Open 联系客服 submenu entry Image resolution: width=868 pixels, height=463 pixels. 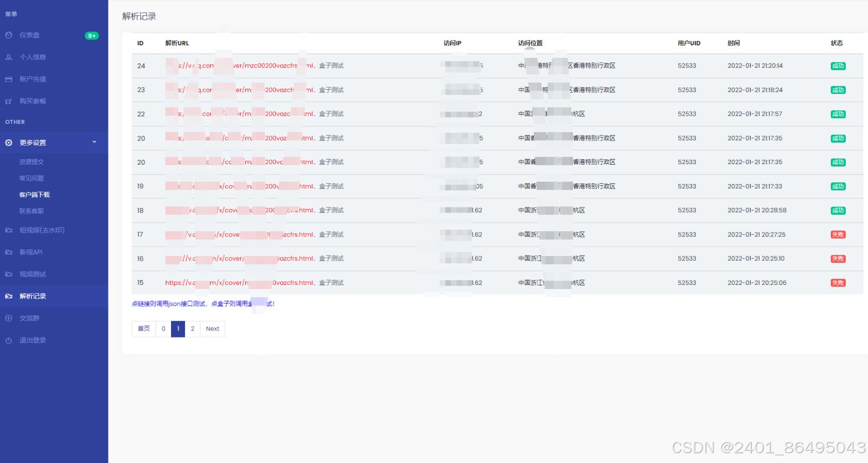pos(32,211)
